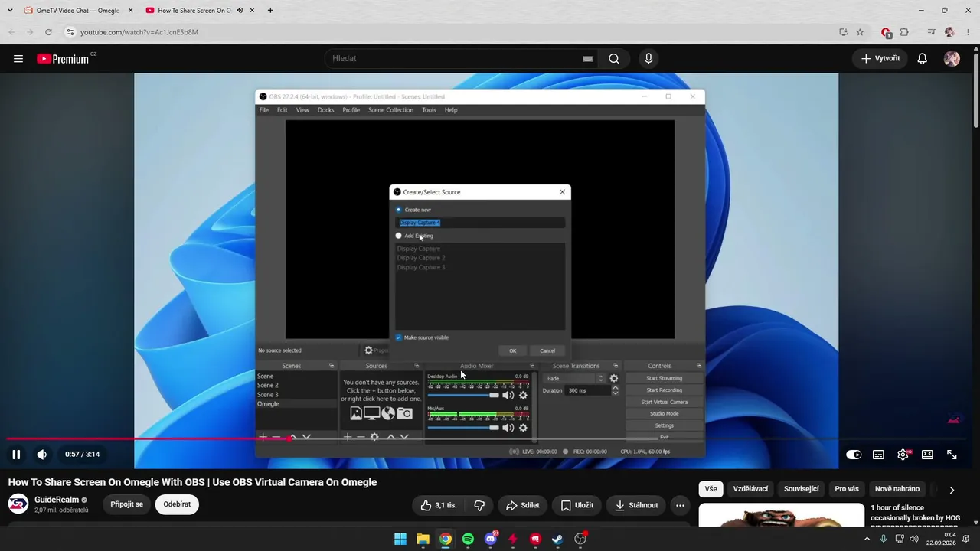980x551 pixels.
Task: Enter fullscreen video mode
Action: pyautogui.click(x=952, y=455)
